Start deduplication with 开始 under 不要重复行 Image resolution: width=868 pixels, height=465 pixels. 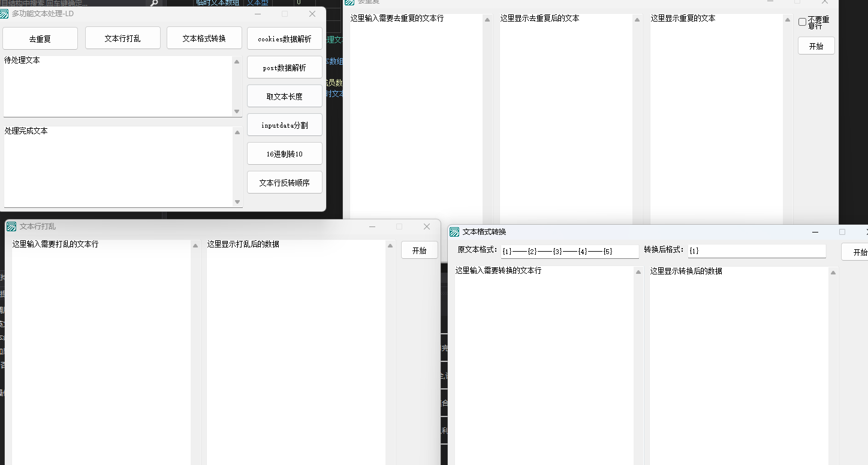tap(816, 46)
